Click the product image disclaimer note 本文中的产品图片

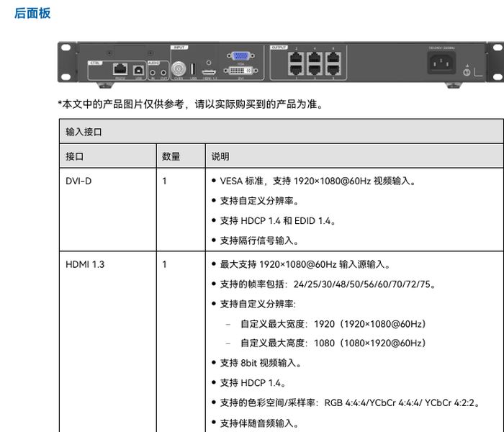190,104
